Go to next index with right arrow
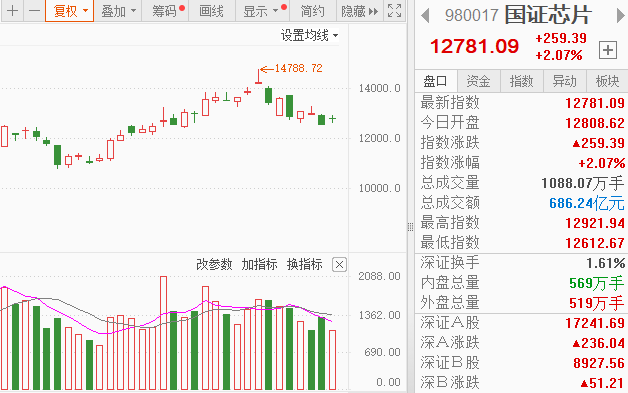Screen dimensions: 628x393 pos(620,16)
